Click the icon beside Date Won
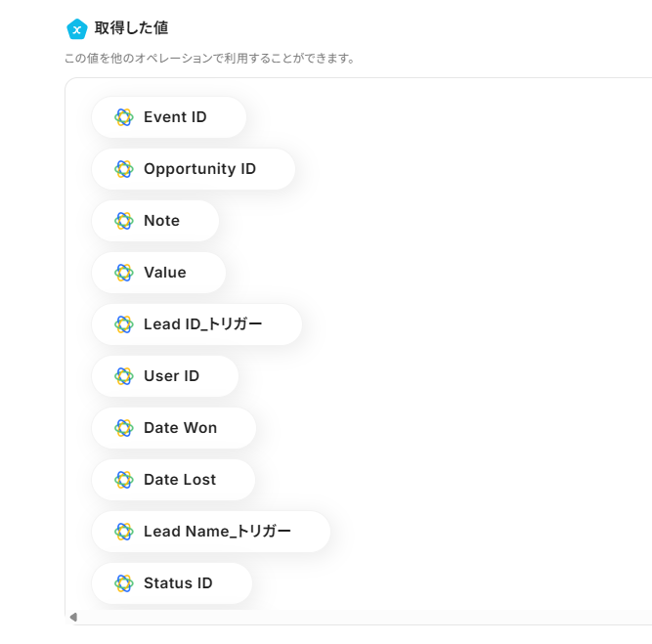 pyautogui.click(x=124, y=428)
